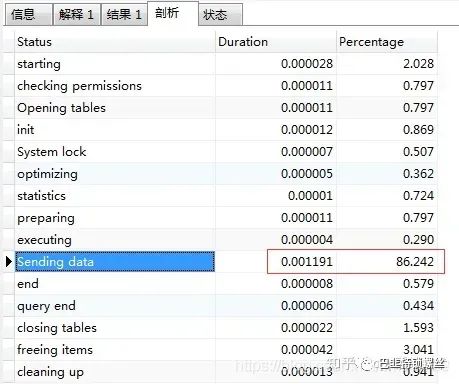Select the 'preparing' status cell
The width and height of the screenshot is (459, 384).
pos(115,218)
